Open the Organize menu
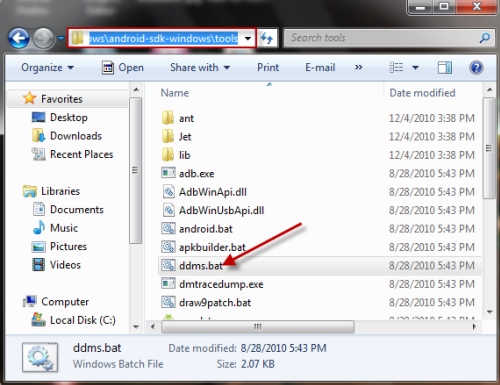Viewport: 500px width, 385px height. (47, 68)
